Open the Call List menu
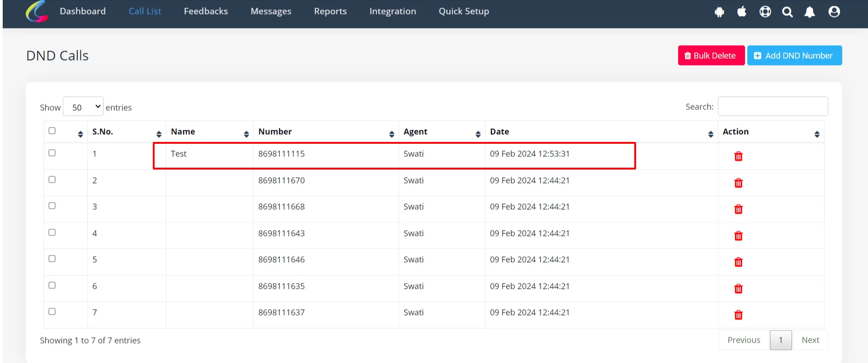Screen dimensions: 868x363 point(145,11)
